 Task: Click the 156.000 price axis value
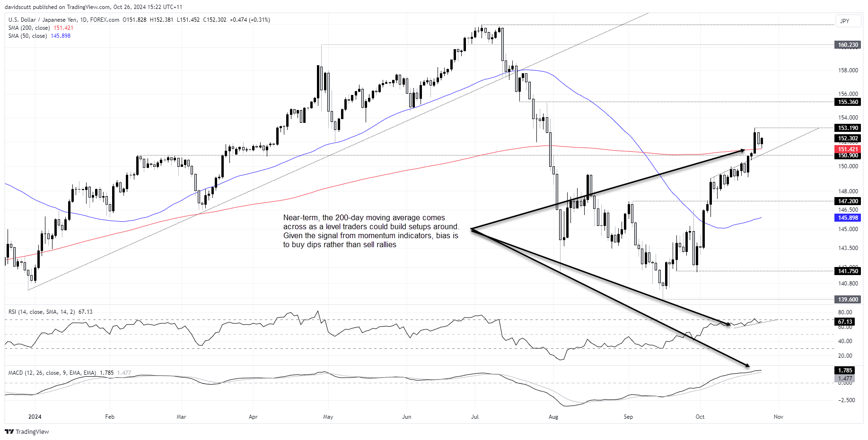point(848,94)
